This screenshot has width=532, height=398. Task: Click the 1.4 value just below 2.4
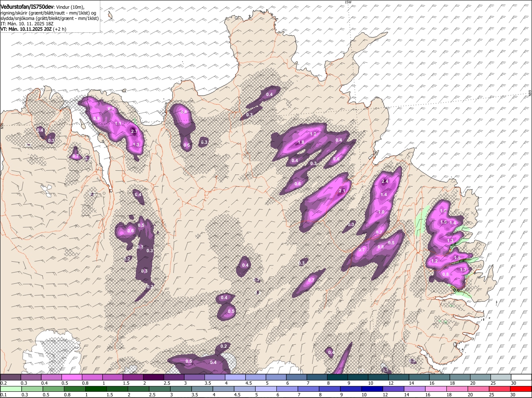[x=384, y=194]
